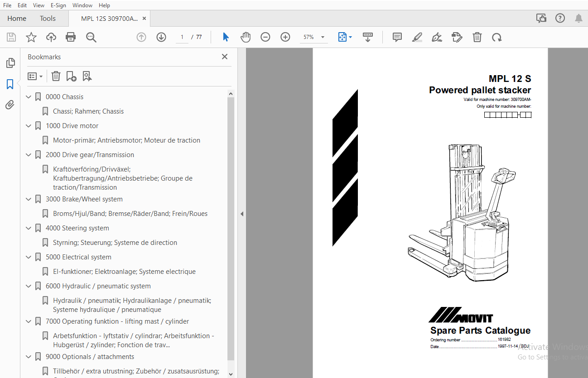Find current bookmark icon
Screen dimensions: 588x378
[x=87, y=76]
